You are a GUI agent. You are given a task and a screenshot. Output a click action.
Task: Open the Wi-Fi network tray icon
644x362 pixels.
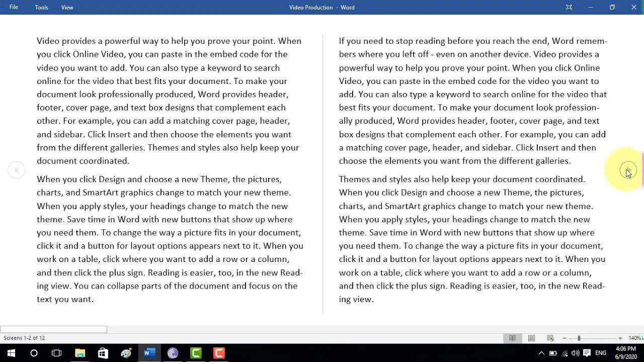565,353
